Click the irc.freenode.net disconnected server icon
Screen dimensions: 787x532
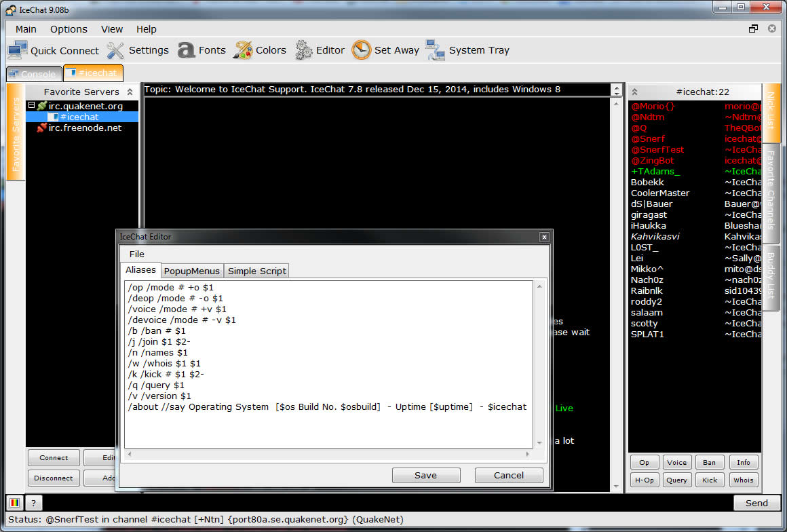click(41, 128)
